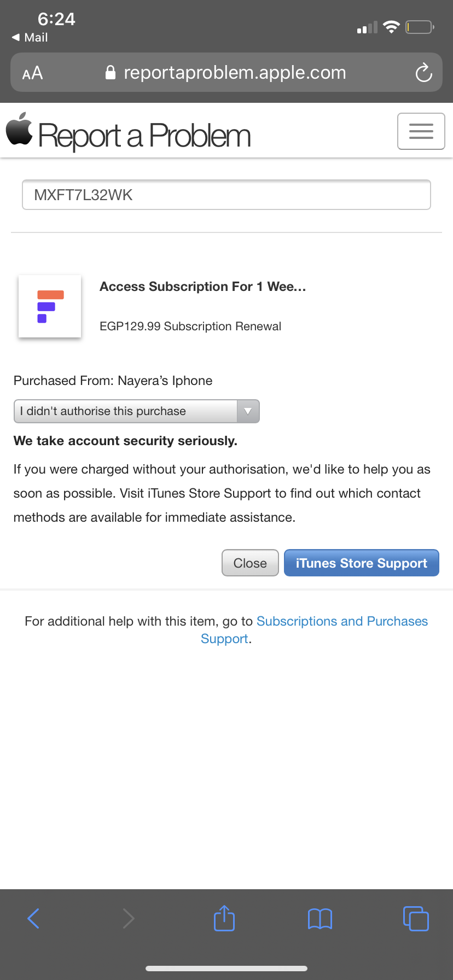This screenshot has height=980, width=453.
Task: Tap Access Subscription For 1 Week title
Action: point(202,287)
